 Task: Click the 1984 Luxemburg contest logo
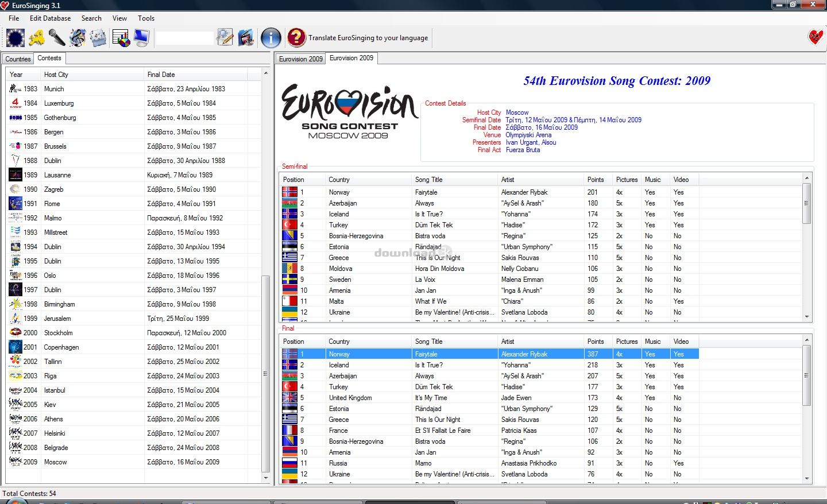coord(16,103)
